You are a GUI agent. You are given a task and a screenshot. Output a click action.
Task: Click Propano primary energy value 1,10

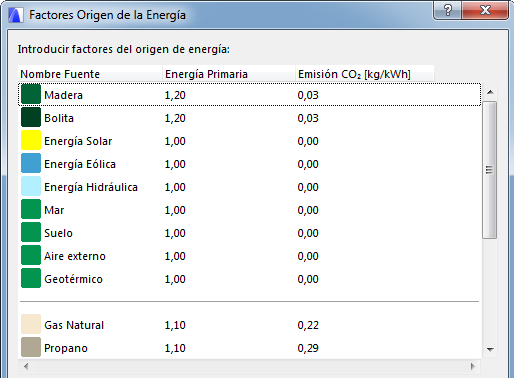(x=175, y=348)
